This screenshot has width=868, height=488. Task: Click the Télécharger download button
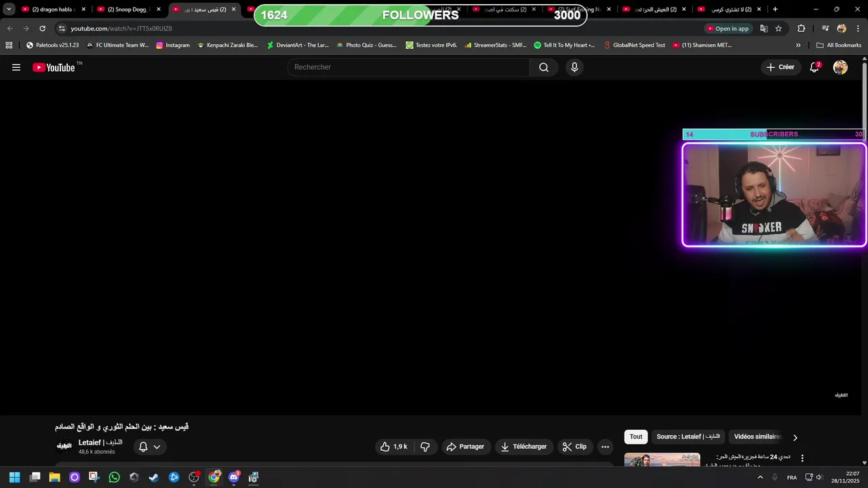524,447
